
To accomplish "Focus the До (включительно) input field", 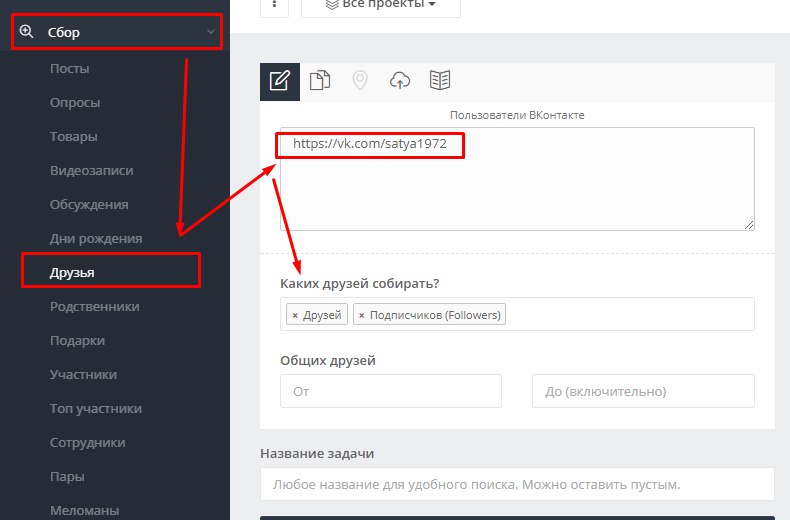I will 643,391.
